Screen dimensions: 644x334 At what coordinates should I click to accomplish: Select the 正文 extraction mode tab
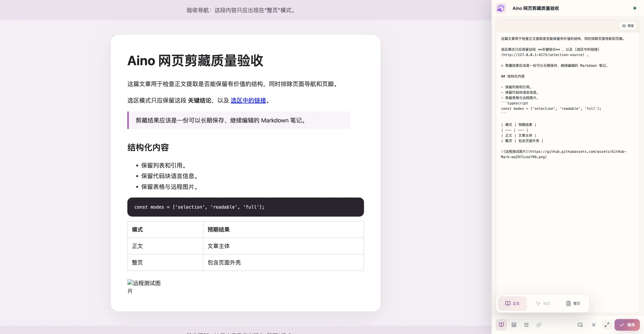tap(512, 303)
